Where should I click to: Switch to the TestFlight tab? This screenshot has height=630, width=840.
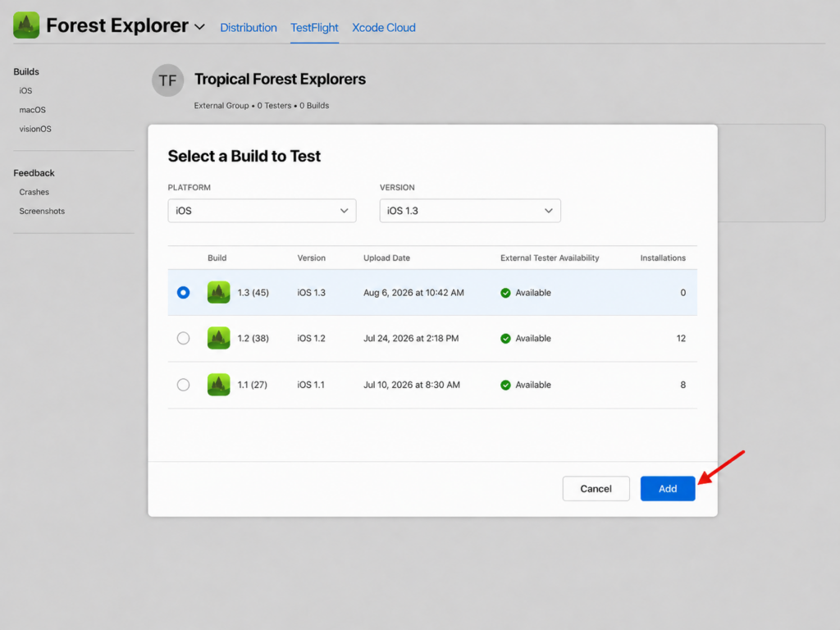pyautogui.click(x=314, y=27)
